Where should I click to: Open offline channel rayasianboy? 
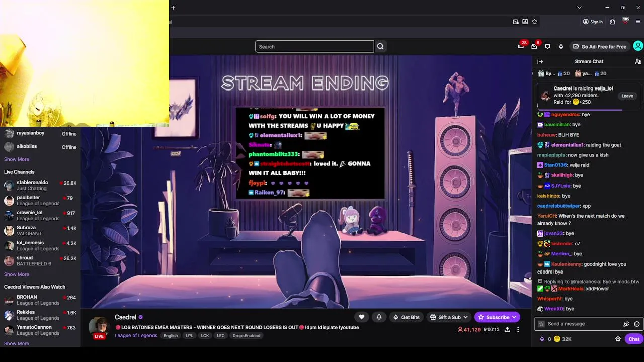[40, 134]
